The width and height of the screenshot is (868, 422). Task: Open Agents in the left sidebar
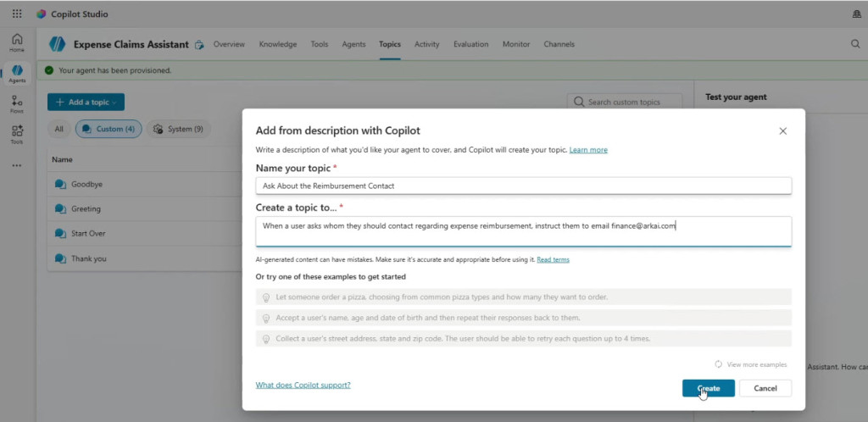coord(17,74)
